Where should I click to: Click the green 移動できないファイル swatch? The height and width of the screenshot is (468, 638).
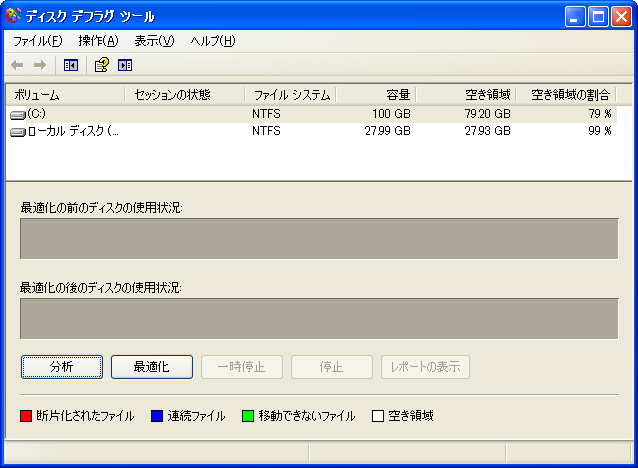[248, 416]
